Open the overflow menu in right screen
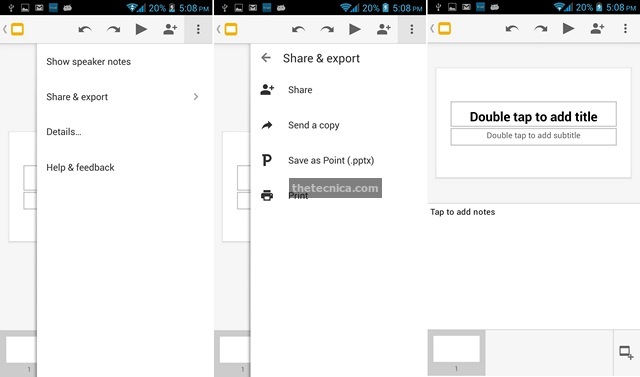The width and height of the screenshot is (640, 377). pyautogui.click(x=625, y=28)
